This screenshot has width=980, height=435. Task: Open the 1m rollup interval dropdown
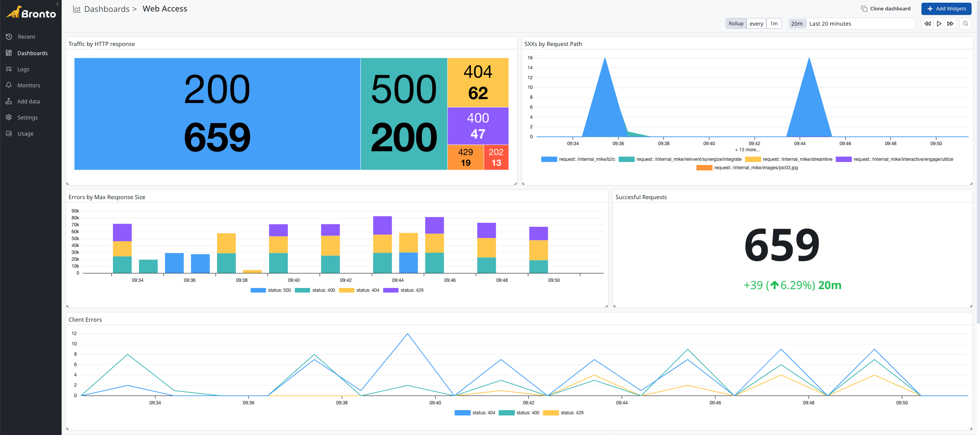pos(774,23)
